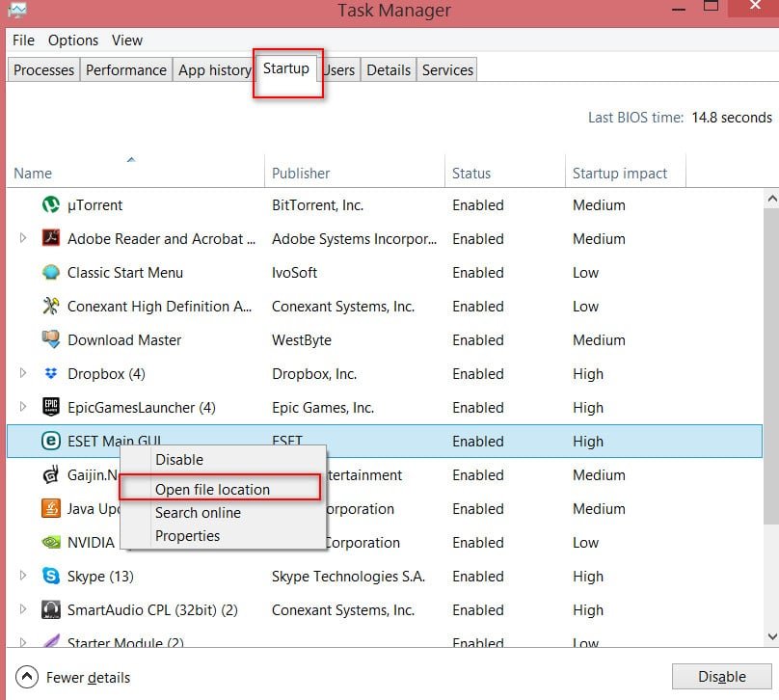779x700 pixels.
Task: Switch to the Performance tab
Action: coord(126,70)
